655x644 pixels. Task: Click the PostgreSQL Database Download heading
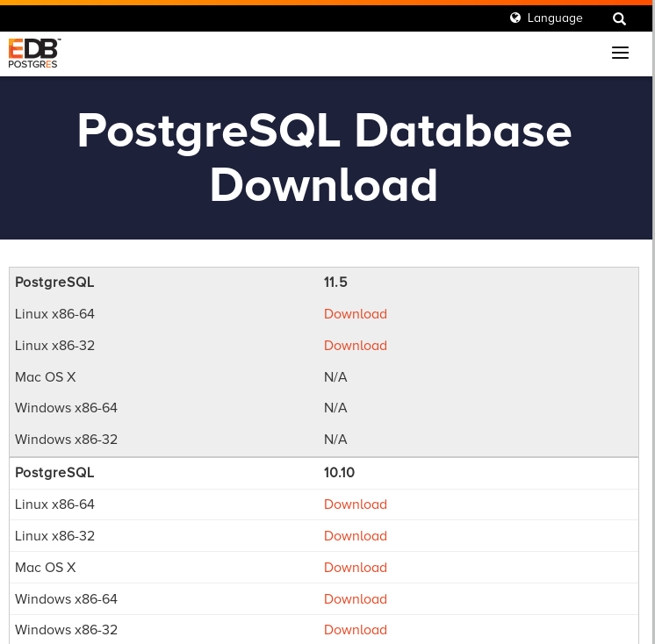click(x=324, y=158)
